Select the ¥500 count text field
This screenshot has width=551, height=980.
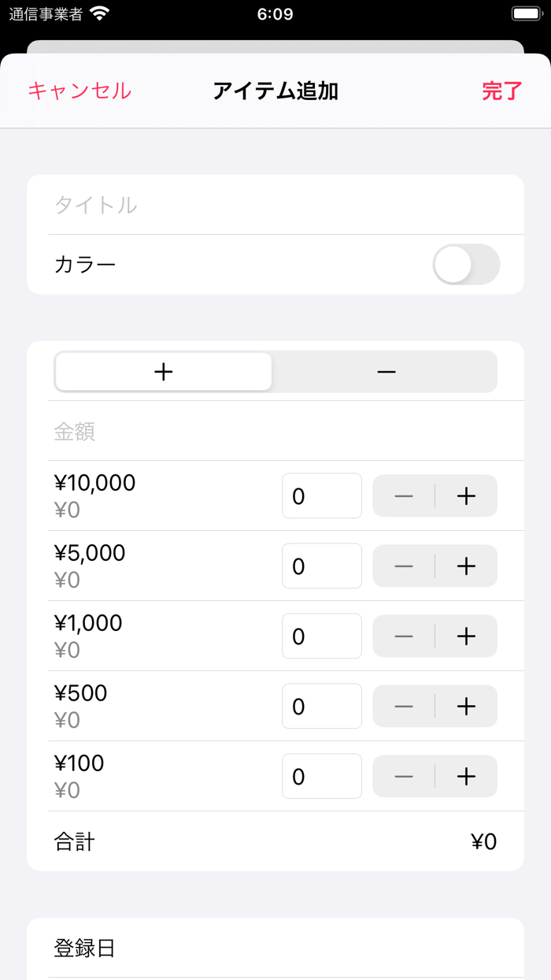coord(321,706)
